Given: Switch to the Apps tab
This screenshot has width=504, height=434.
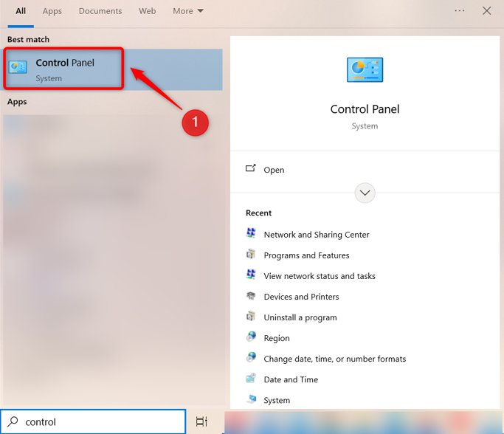Looking at the screenshot, I should (52, 11).
